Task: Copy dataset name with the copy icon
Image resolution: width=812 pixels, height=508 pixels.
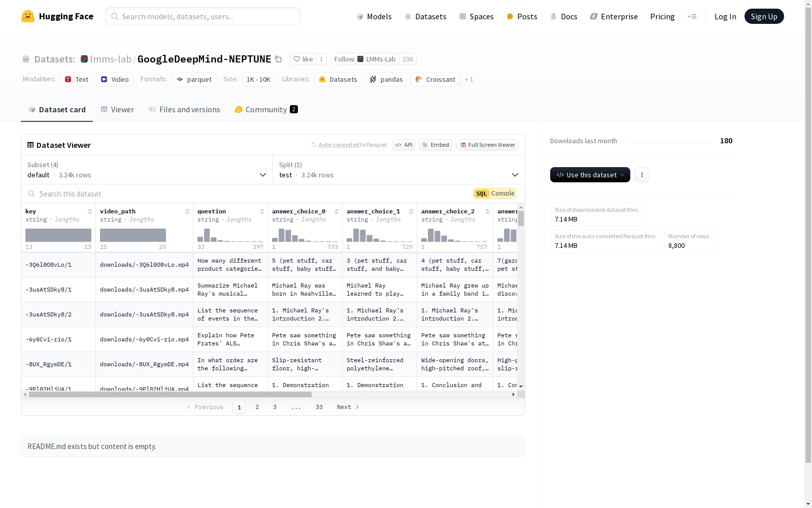Action: [278, 59]
